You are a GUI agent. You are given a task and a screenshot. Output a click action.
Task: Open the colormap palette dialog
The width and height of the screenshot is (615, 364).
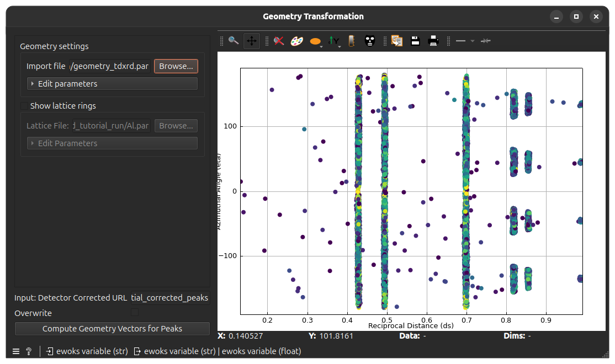296,41
